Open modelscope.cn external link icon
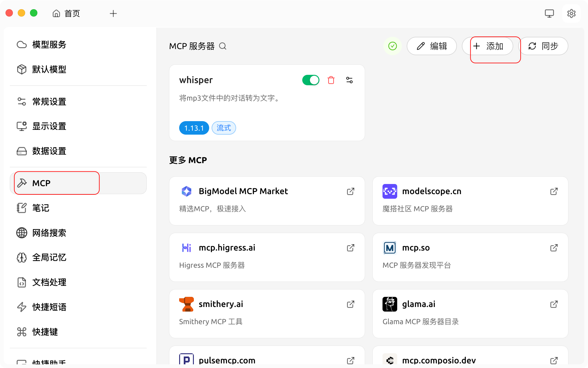 tap(554, 191)
